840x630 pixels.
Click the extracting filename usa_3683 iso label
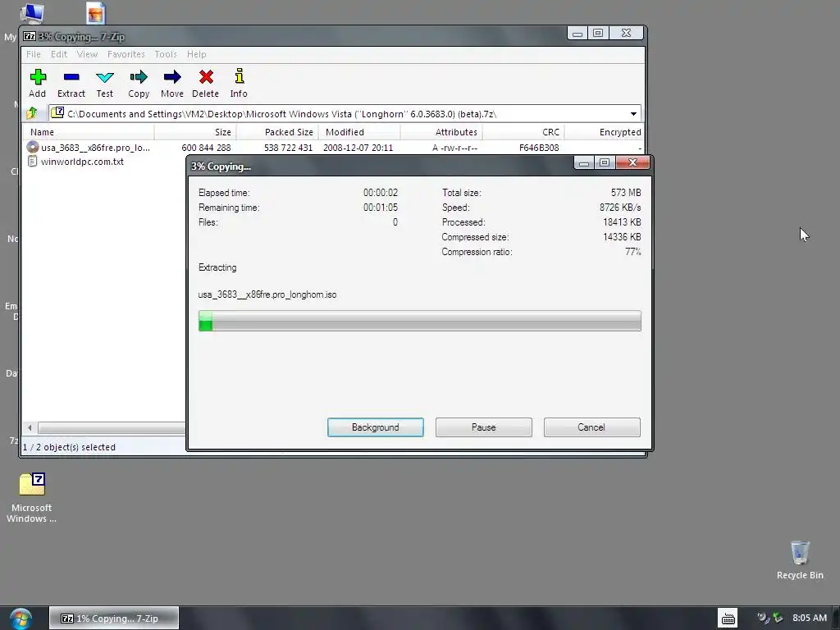(267, 294)
